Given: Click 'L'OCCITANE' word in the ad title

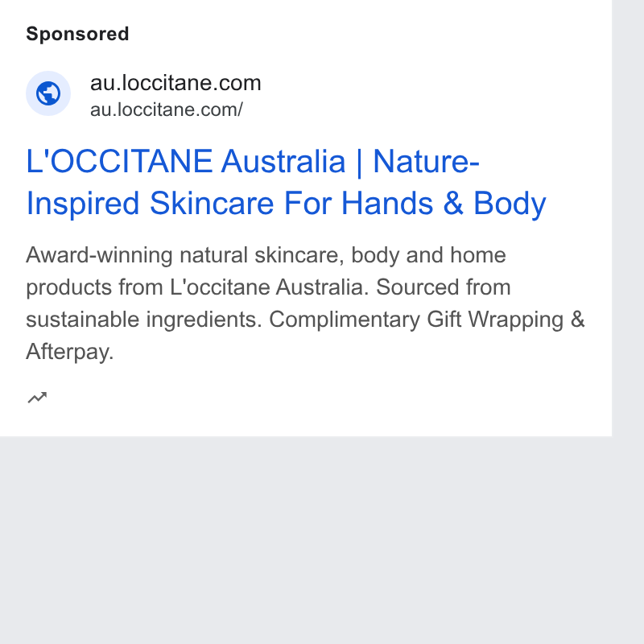Looking at the screenshot, I should click(119, 161).
